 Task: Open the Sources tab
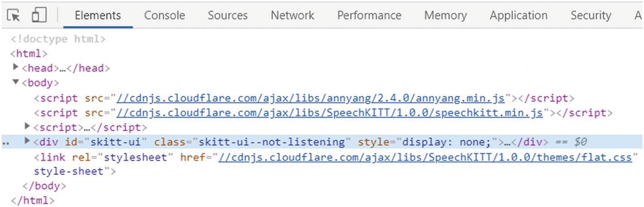[227, 15]
